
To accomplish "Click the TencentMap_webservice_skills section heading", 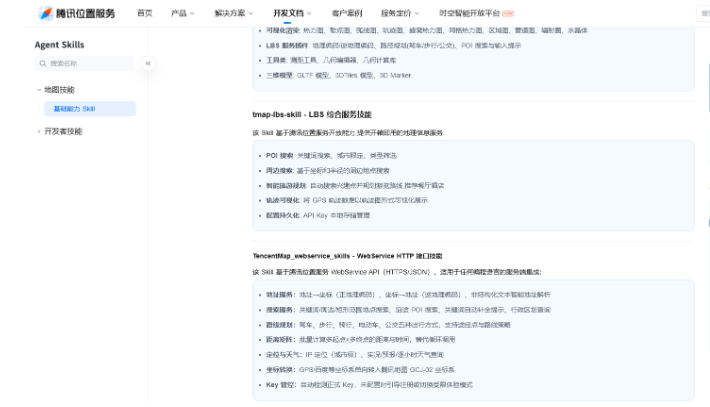I will pos(347,256).
